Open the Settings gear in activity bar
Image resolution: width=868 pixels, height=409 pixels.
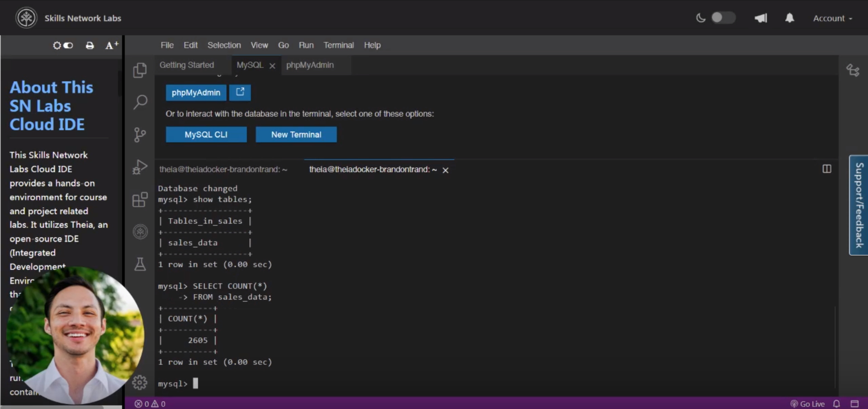140,383
